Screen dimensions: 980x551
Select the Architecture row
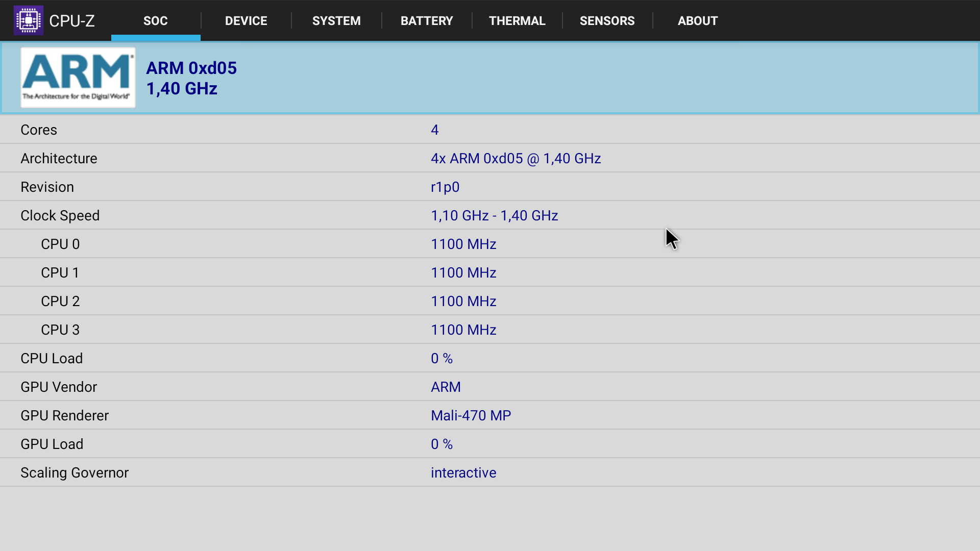click(x=490, y=158)
